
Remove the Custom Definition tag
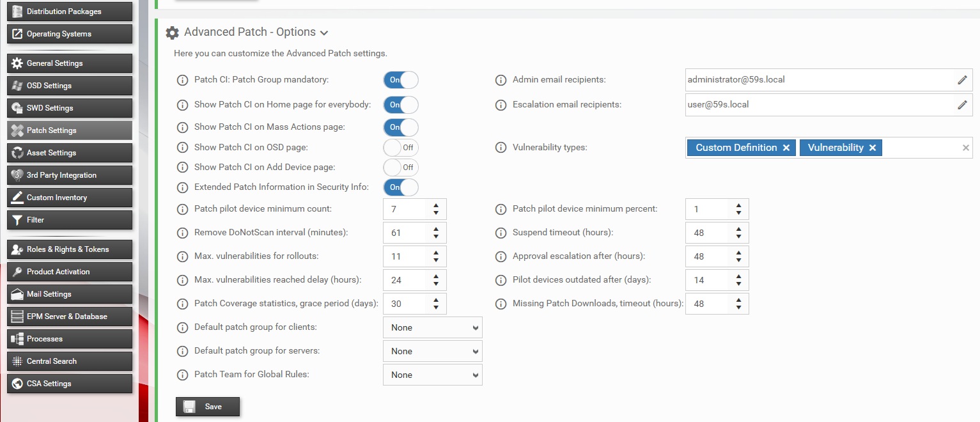coord(786,148)
